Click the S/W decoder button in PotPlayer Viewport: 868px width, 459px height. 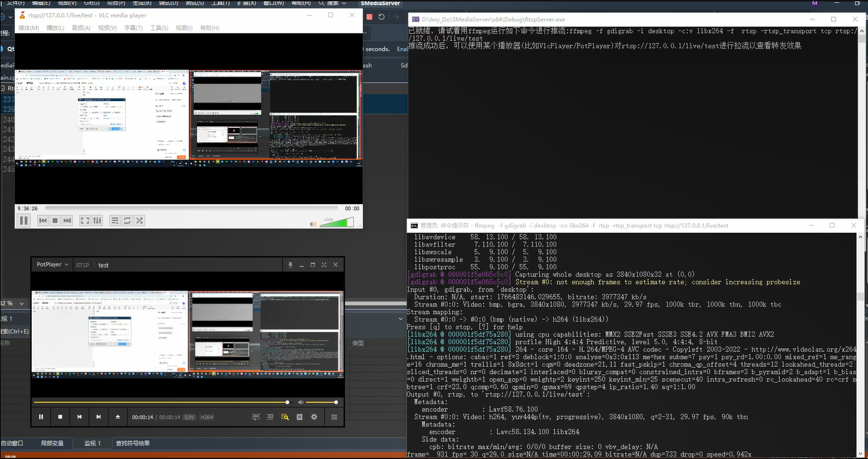pos(189,418)
